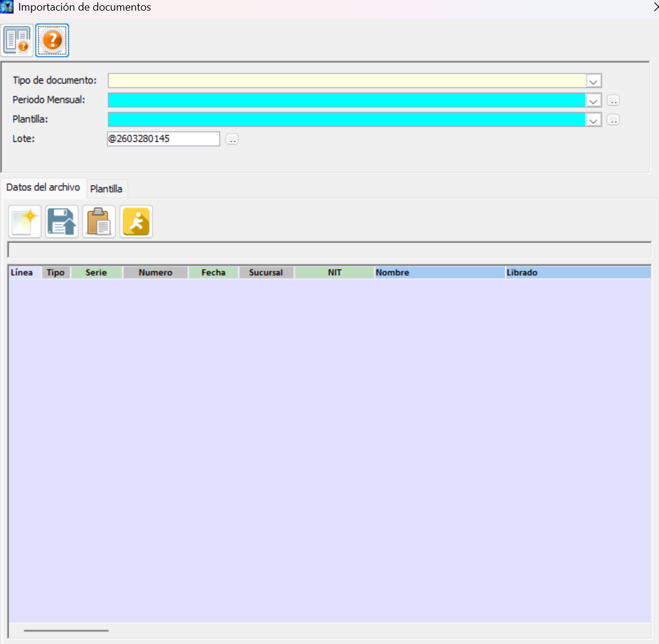Click the new blank file icon with star
Viewport: 659px width, 644px height.
click(x=25, y=222)
